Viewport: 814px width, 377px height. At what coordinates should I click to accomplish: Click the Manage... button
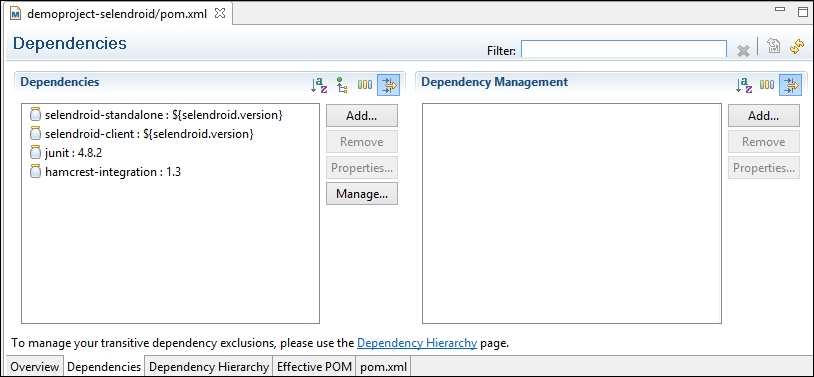(x=362, y=194)
